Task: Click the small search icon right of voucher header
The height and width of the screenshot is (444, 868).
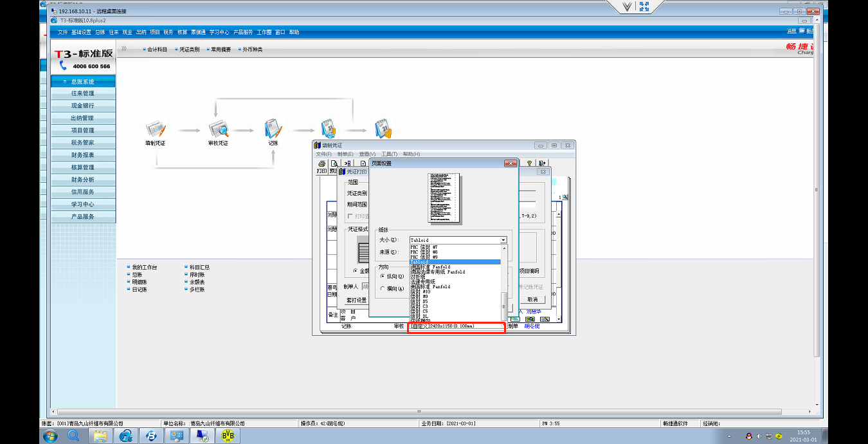Action: pos(565,197)
